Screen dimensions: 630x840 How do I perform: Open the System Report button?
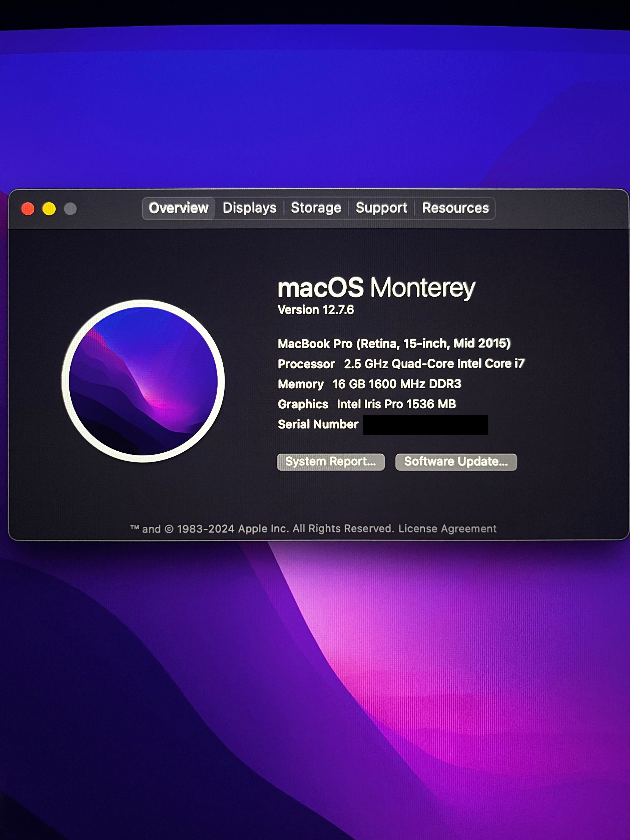331,462
